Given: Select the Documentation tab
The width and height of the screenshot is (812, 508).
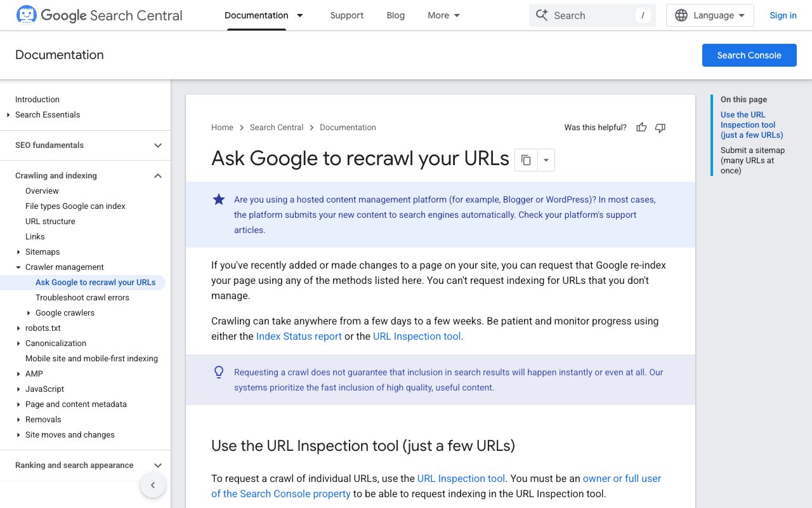Looking at the screenshot, I should point(256,15).
